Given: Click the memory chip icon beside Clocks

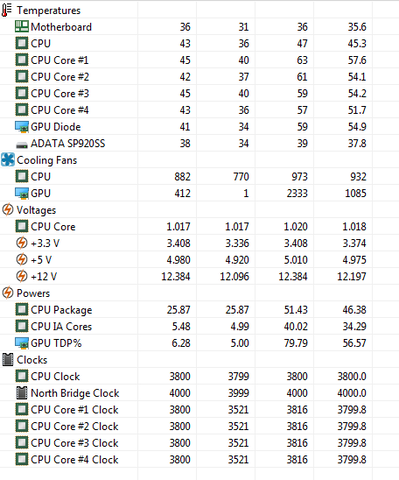Looking at the screenshot, I should [x=8, y=360].
